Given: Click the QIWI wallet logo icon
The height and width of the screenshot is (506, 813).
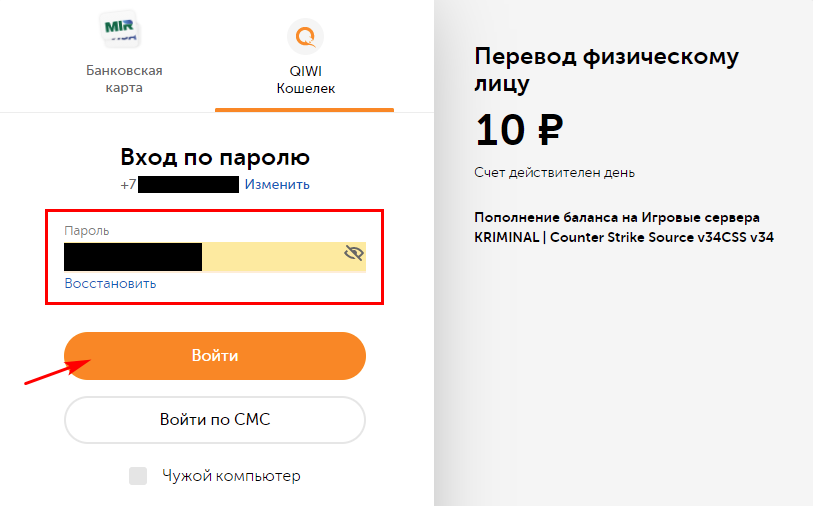Looking at the screenshot, I should click(305, 36).
